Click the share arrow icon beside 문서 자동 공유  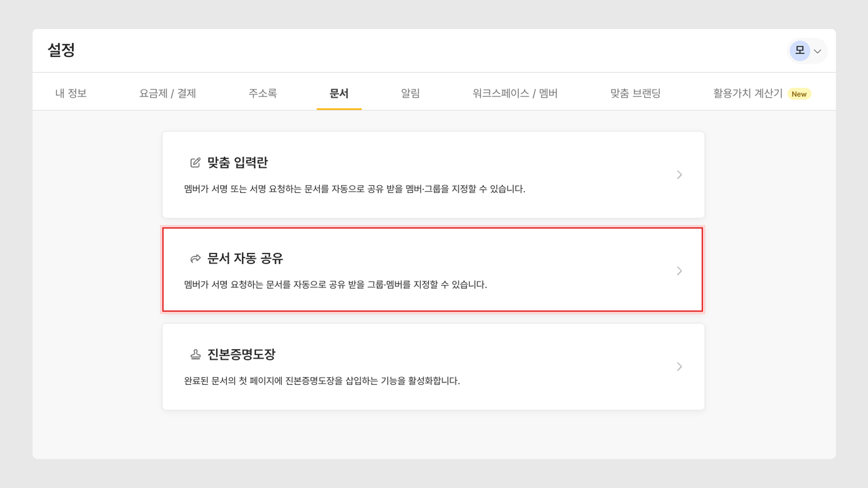coord(196,259)
